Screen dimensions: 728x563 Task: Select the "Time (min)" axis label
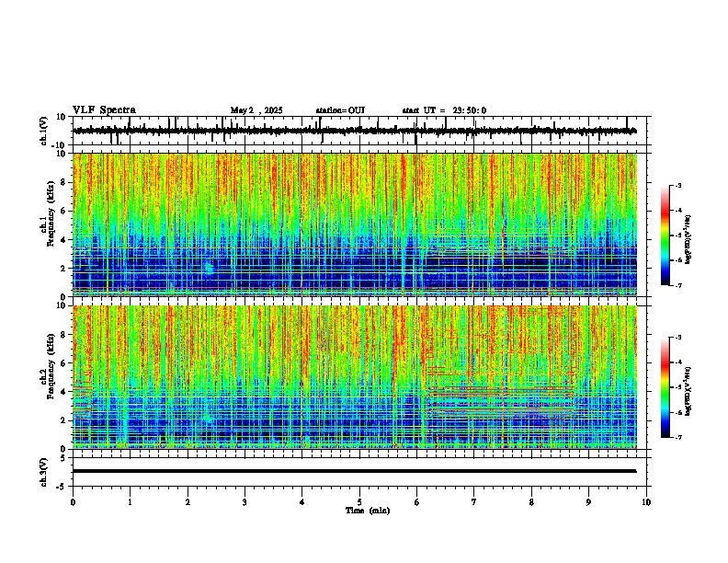point(368,511)
